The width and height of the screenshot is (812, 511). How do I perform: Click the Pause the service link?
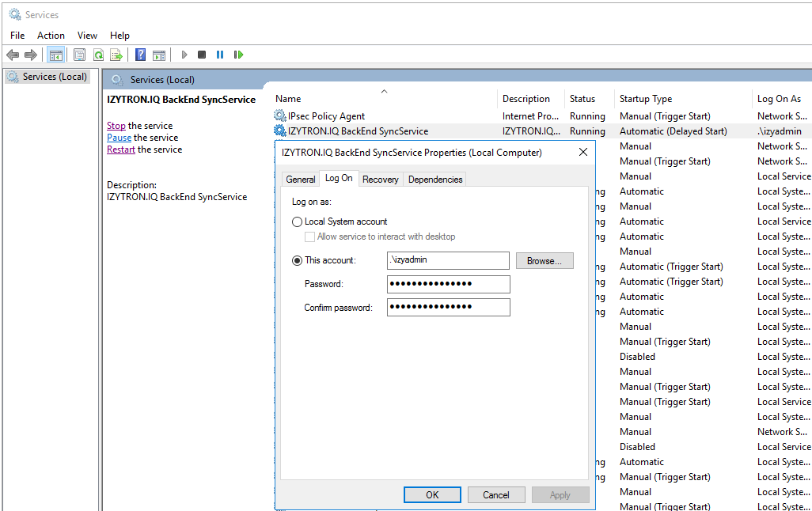point(119,137)
